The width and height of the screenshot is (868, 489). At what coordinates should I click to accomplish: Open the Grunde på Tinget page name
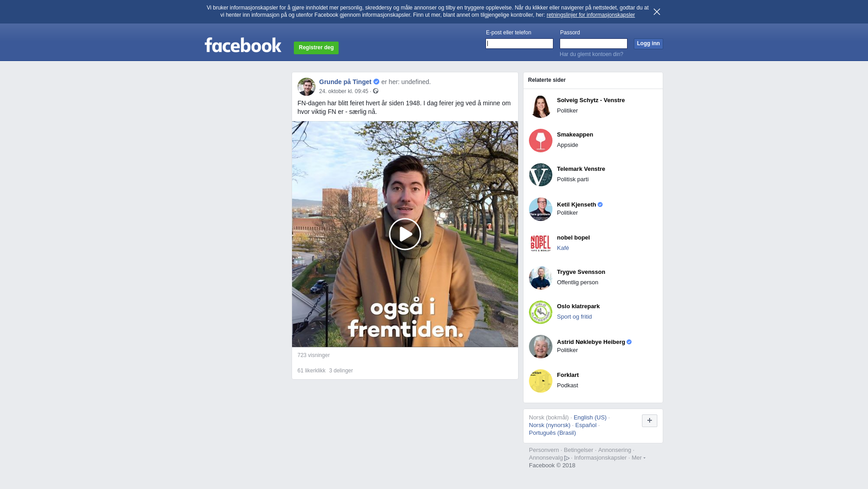click(345, 82)
